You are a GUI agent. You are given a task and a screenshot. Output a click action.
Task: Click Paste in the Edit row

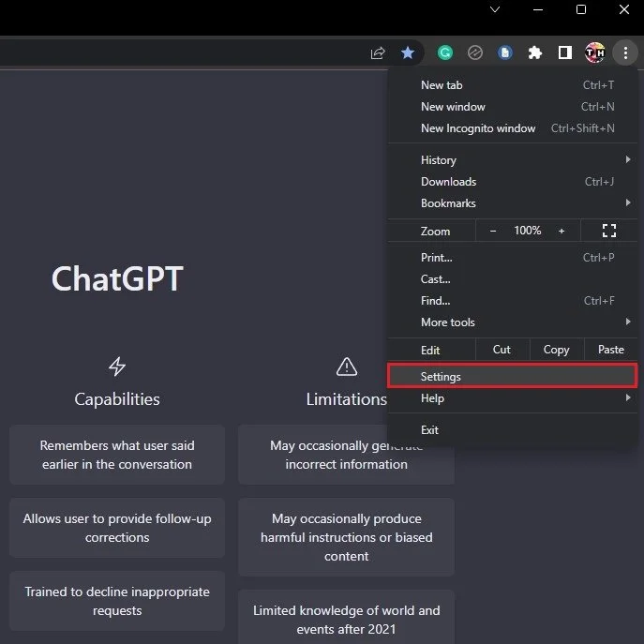pyautogui.click(x=611, y=350)
